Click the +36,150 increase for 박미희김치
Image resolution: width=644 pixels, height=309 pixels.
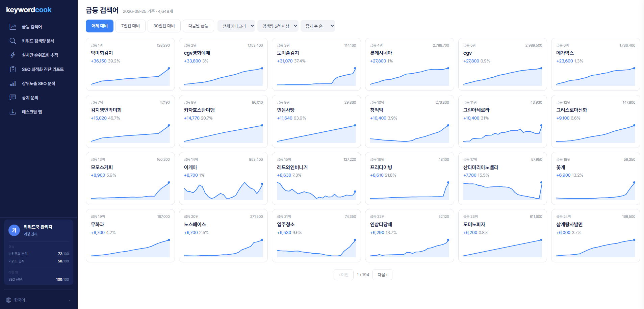pyautogui.click(x=99, y=61)
